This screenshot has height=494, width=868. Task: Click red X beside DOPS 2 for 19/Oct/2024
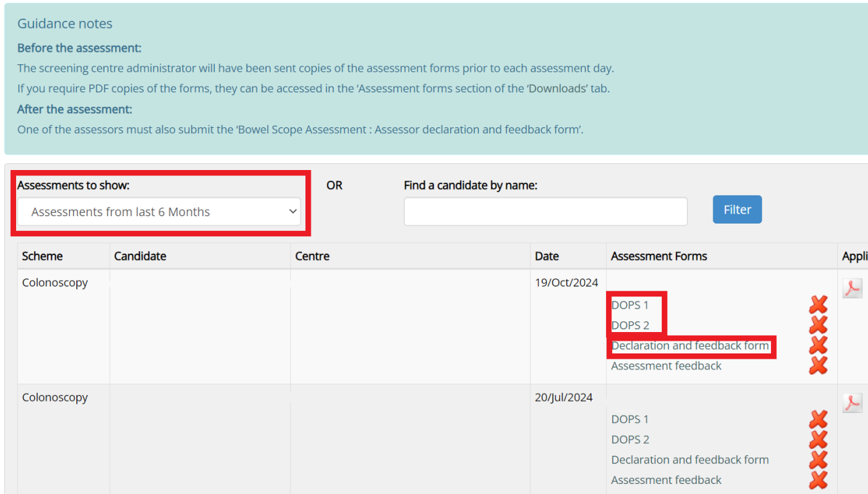click(818, 325)
